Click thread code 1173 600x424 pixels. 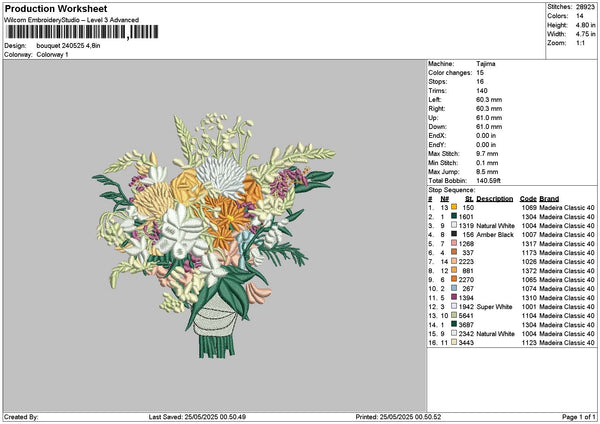click(529, 253)
